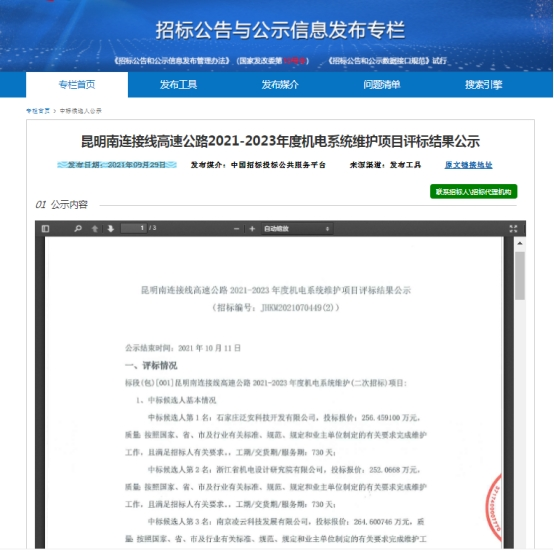Go to next PDF page arrow
554x553 pixels.
tap(111, 229)
